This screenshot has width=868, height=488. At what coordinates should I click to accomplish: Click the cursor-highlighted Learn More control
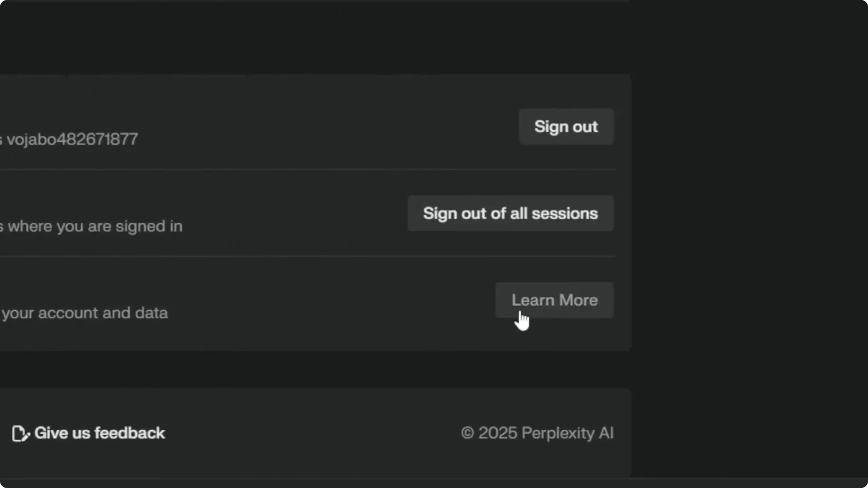click(x=554, y=300)
